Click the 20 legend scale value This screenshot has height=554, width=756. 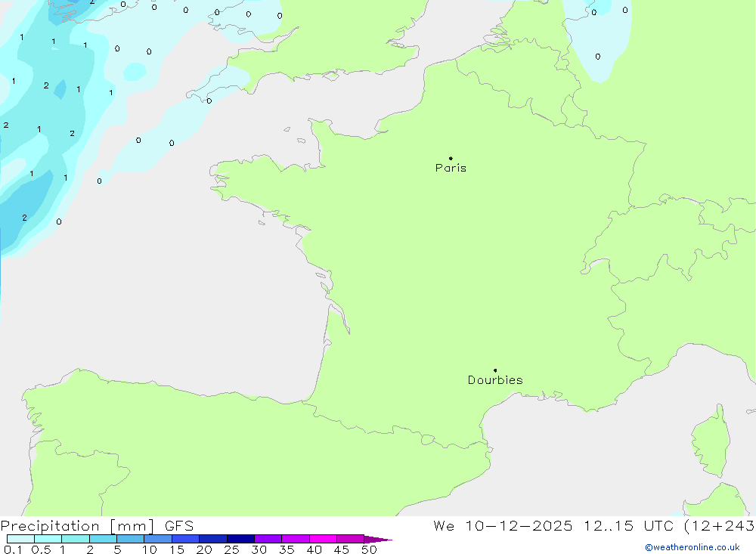point(204,549)
